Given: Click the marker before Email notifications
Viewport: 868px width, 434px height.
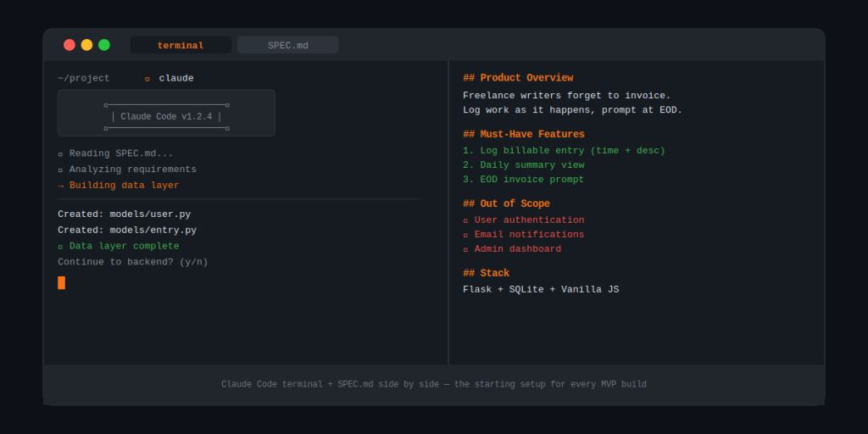Looking at the screenshot, I should pos(465,235).
